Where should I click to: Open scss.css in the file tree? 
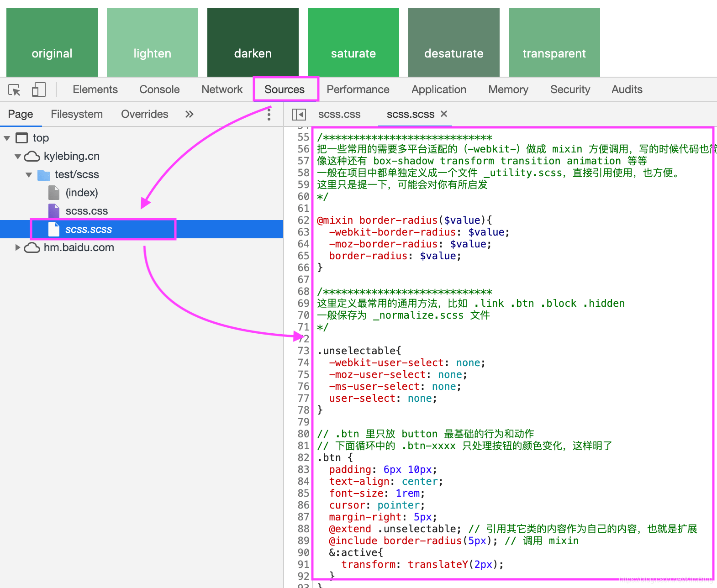[x=87, y=211]
